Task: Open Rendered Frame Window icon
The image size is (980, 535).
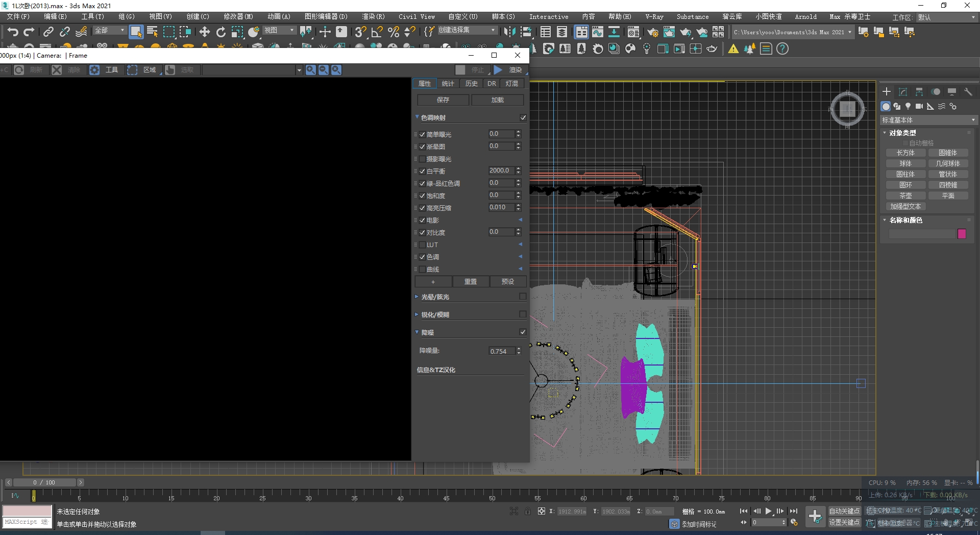Action: point(669,32)
